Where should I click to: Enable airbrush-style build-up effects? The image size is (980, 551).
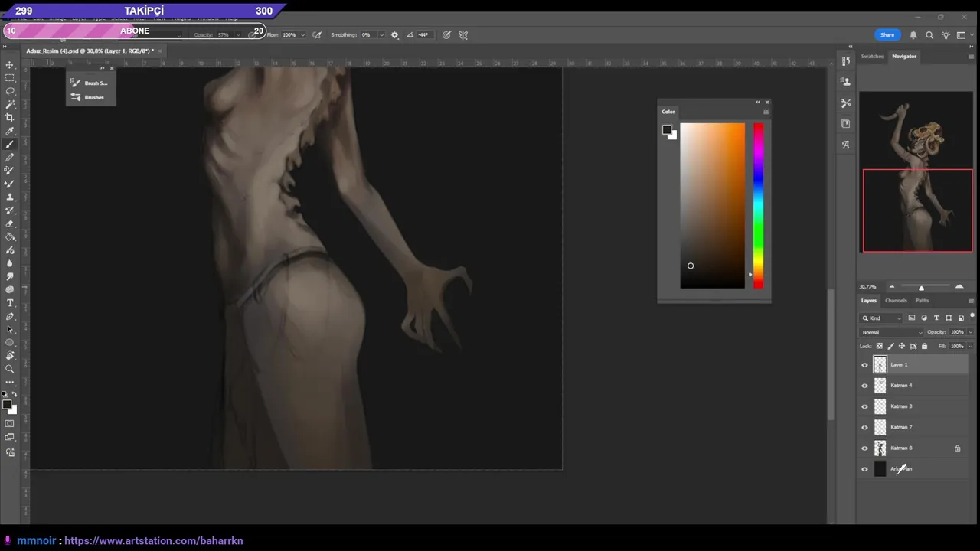coord(317,34)
